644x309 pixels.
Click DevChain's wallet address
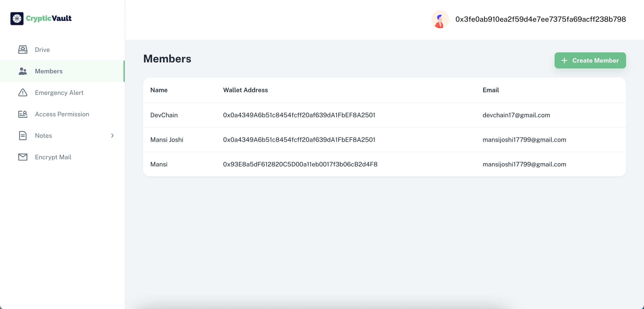click(x=299, y=115)
